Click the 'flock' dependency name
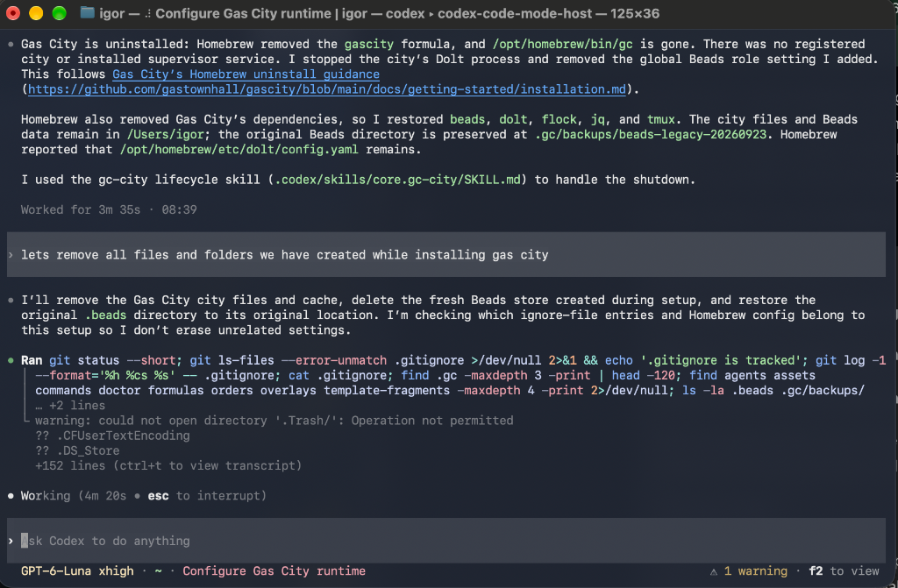The image size is (898, 588). pos(559,119)
